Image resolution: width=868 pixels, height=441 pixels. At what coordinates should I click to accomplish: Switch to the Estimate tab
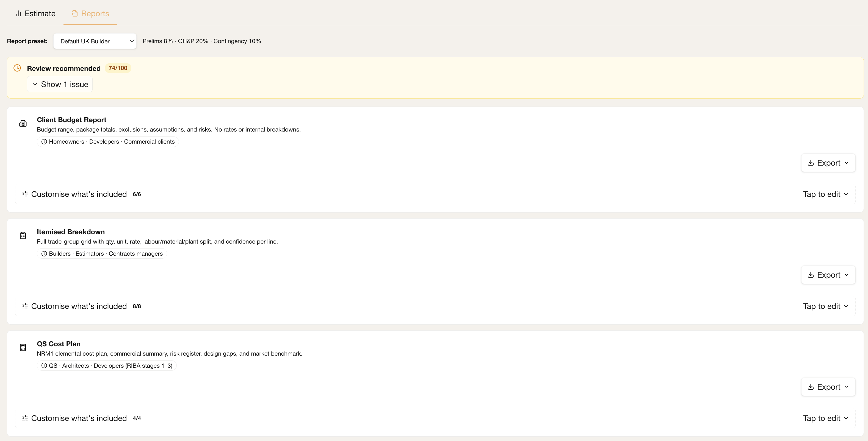coord(35,13)
